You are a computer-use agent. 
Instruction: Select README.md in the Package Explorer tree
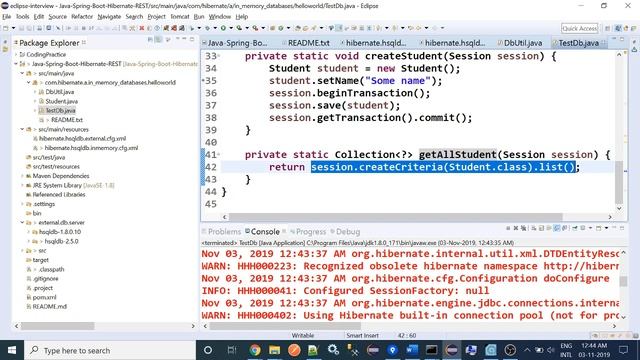pyautogui.click(x=49, y=307)
